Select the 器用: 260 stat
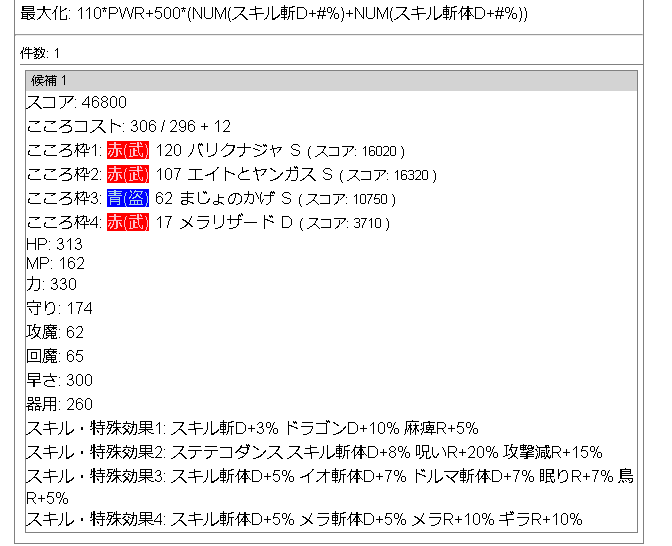672x546 pixels. click(59, 404)
